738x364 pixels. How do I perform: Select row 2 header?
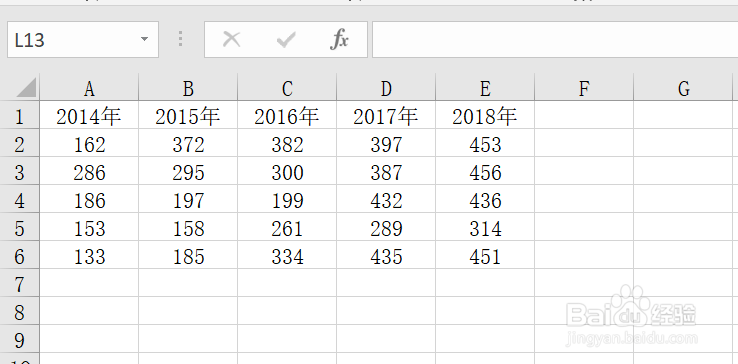[x=20, y=143]
